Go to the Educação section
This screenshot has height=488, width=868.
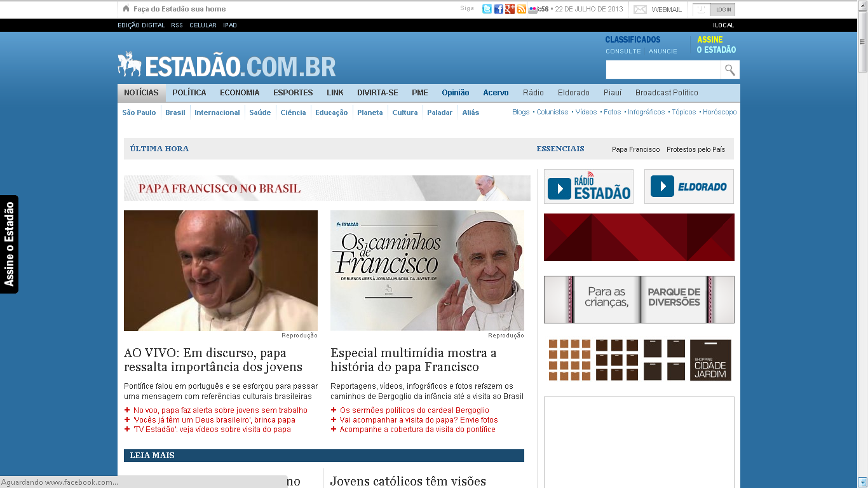coord(332,112)
